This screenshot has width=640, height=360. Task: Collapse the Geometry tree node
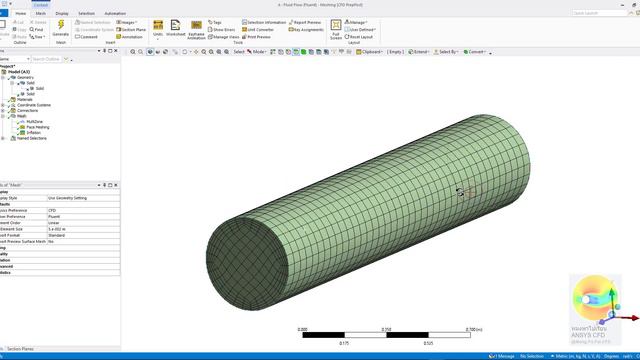click(x=3, y=78)
